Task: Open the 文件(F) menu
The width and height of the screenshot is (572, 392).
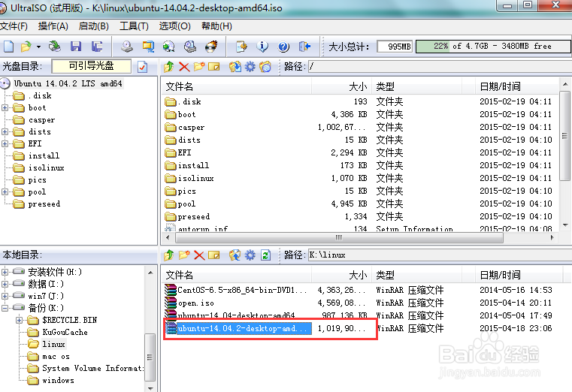Action: 14,26
